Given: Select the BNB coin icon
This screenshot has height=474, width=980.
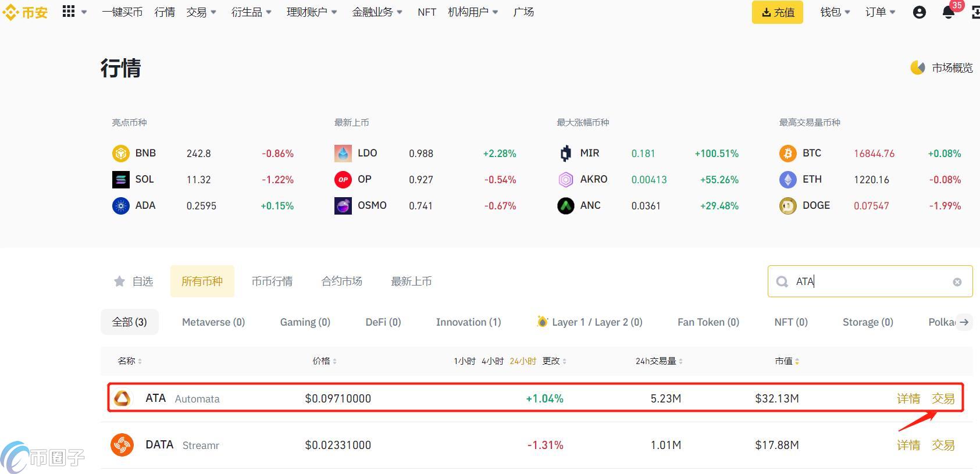Looking at the screenshot, I should coord(120,154).
